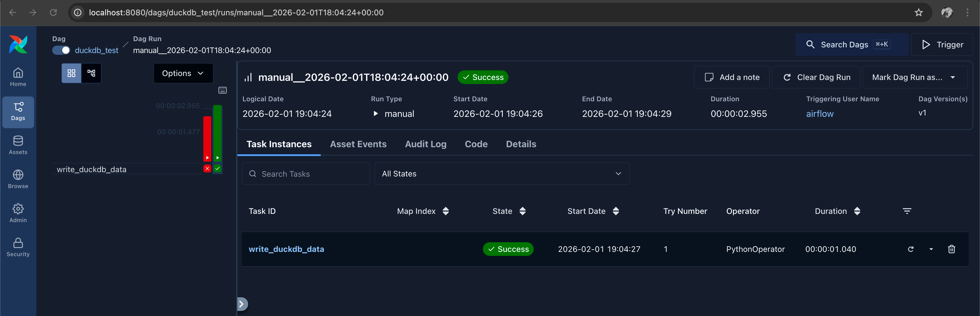Switch to the Task Instances tab
This screenshot has height=316, width=980.
click(x=279, y=144)
